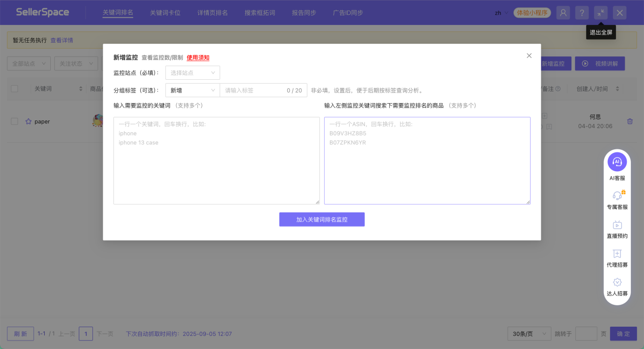Tick the checkbox for the paper row
Screen dimensions: 644x349
pyautogui.click(x=14, y=121)
